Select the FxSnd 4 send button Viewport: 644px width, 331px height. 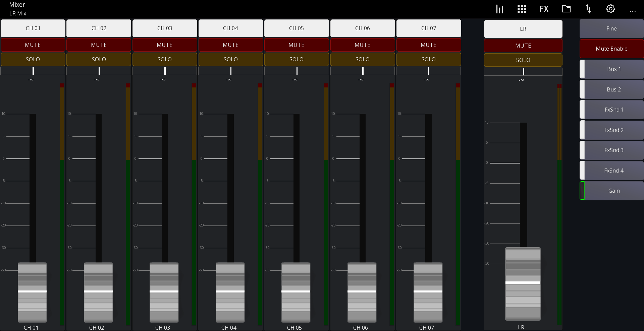pyautogui.click(x=613, y=171)
